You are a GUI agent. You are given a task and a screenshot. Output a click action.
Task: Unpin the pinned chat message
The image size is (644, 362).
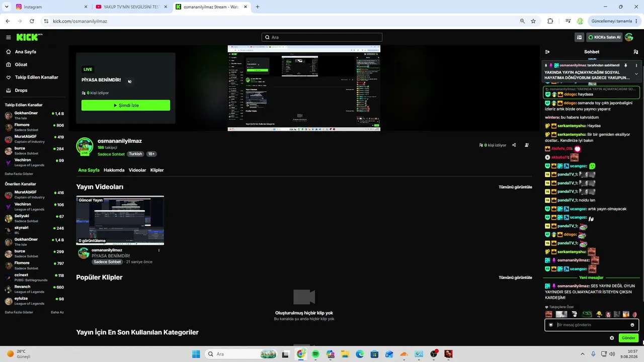pos(626,65)
